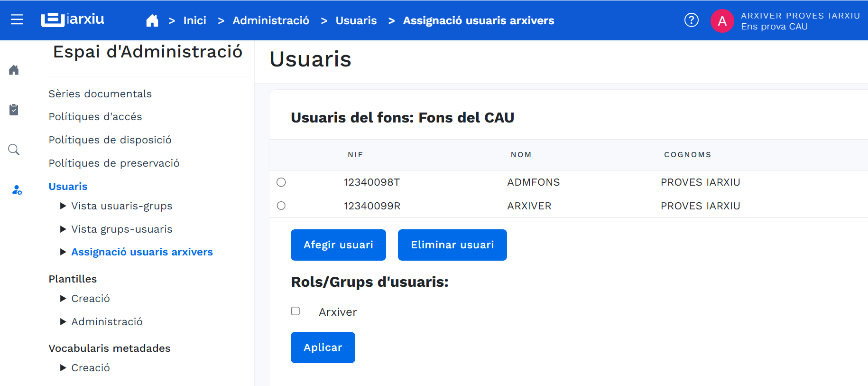Go to Usuaris breadcrumb
The width and height of the screenshot is (868, 386).
(356, 20)
